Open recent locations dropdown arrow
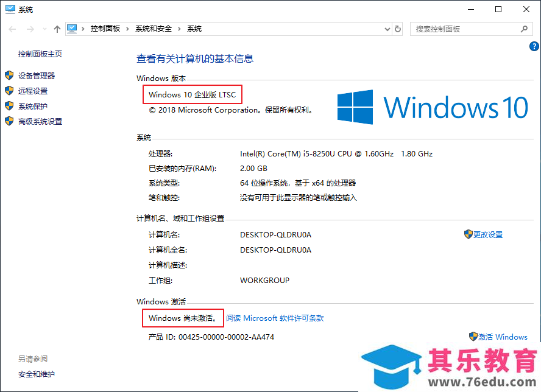Viewport: 541px width, 392px height. [44, 29]
